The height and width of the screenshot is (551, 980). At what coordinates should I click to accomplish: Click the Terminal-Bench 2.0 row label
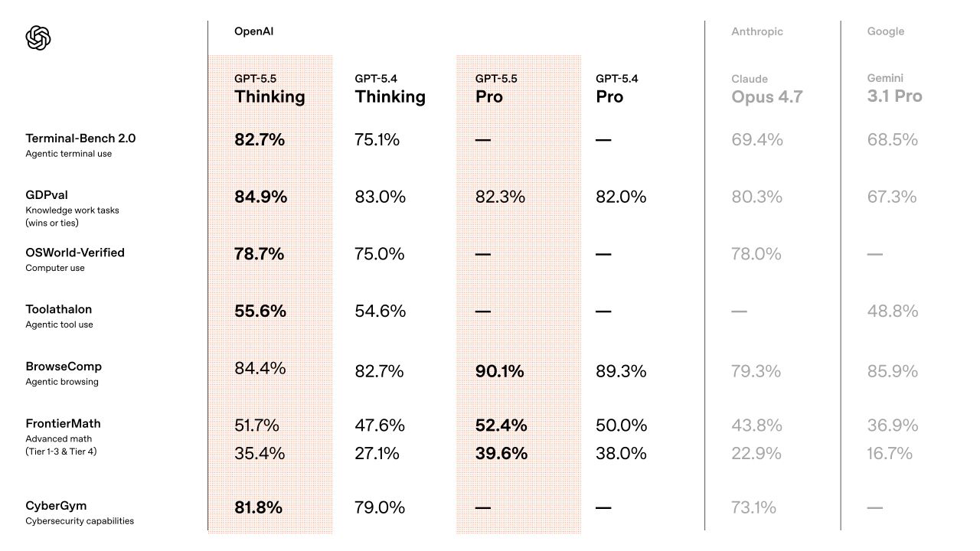coord(80,145)
